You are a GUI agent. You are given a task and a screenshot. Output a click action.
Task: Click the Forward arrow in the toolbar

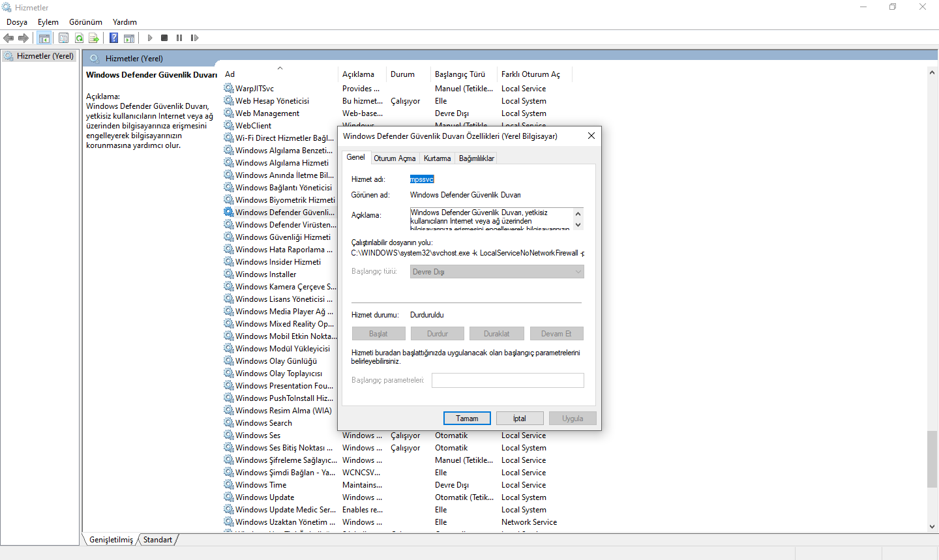click(23, 38)
